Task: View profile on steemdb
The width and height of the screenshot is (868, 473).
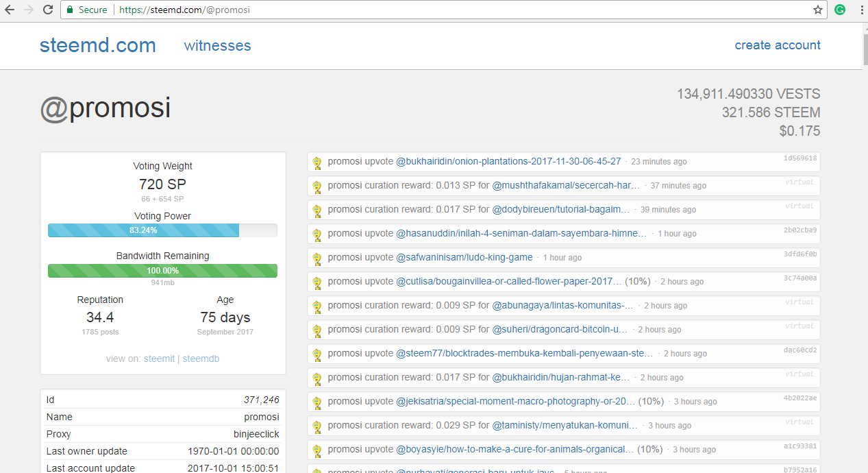Action: (x=201, y=359)
